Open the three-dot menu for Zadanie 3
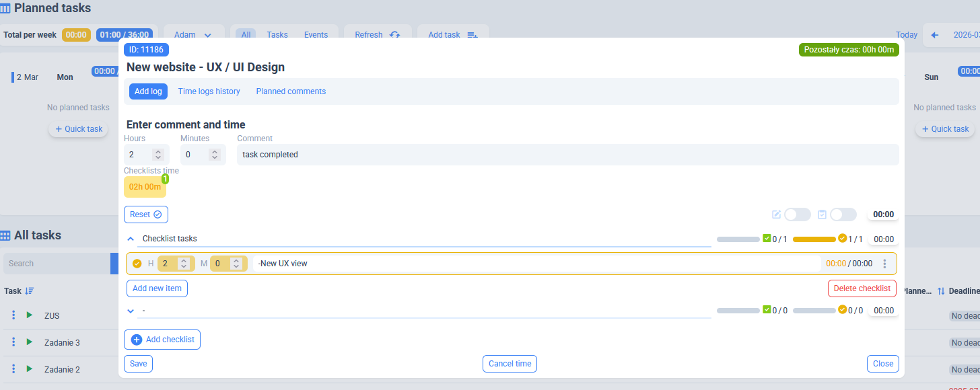 (x=13, y=342)
